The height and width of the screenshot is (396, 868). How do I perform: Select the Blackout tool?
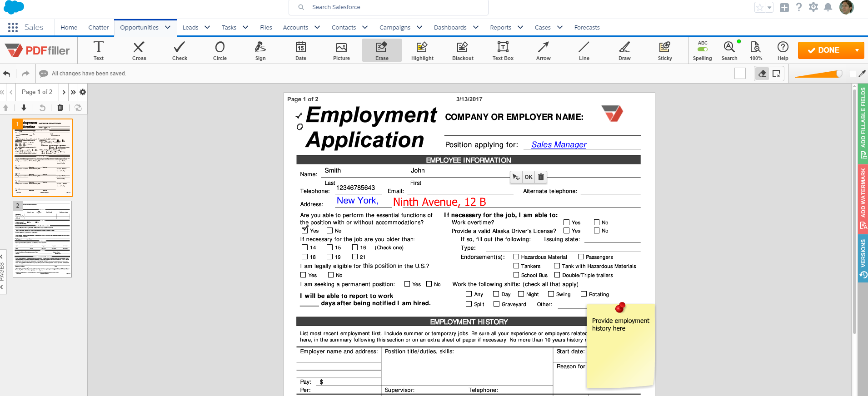[x=463, y=50]
